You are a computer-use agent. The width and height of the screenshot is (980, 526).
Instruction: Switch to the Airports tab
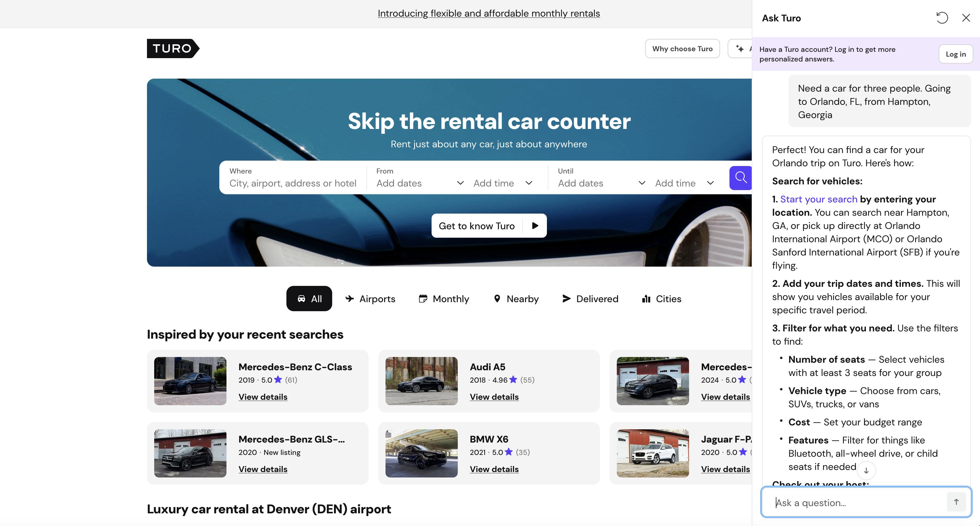[370, 299]
